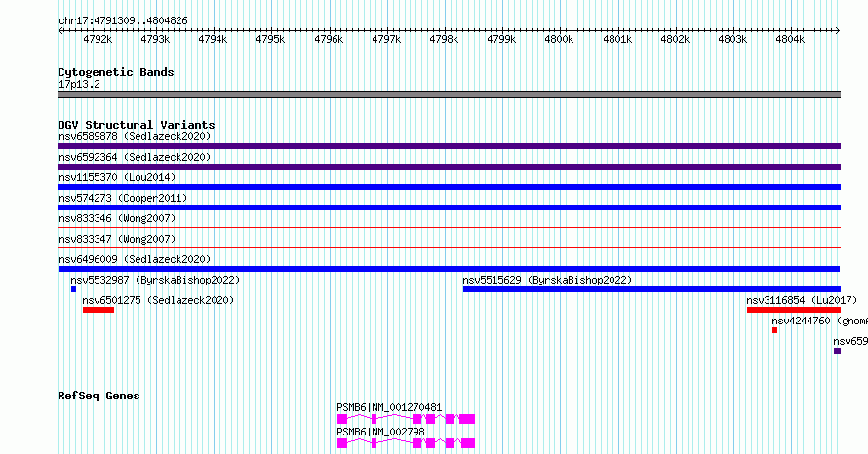Click the nsv6496009 (Sedlazeck2020) label

tap(135, 259)
